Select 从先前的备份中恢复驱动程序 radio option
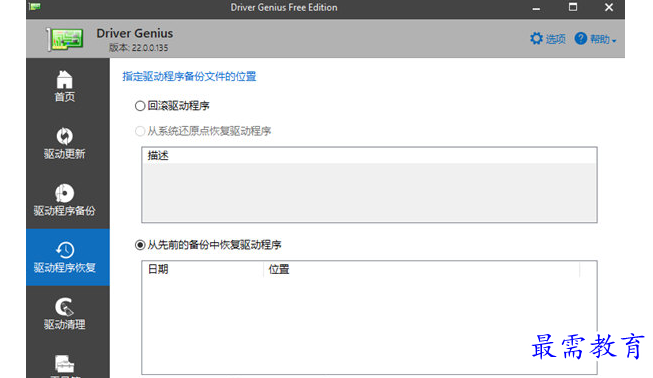Screen dimensions: 653x378 tap(140, 245)
